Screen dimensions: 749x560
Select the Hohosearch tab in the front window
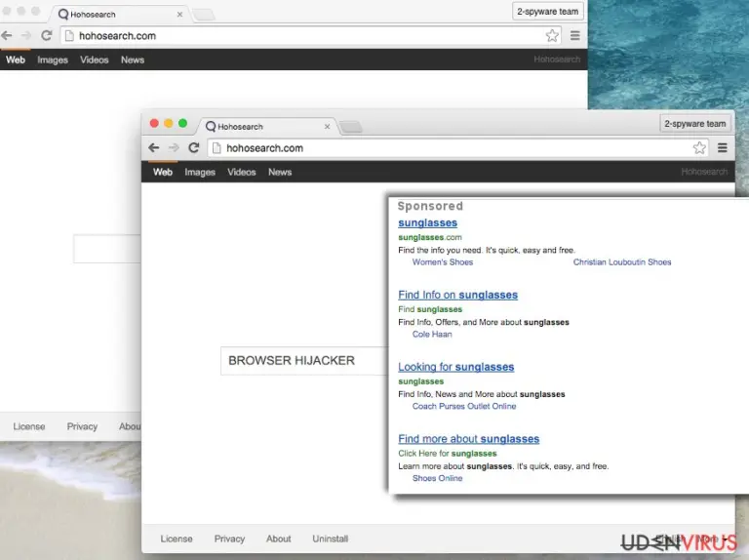pyautogui.click(x=267, y=127)
